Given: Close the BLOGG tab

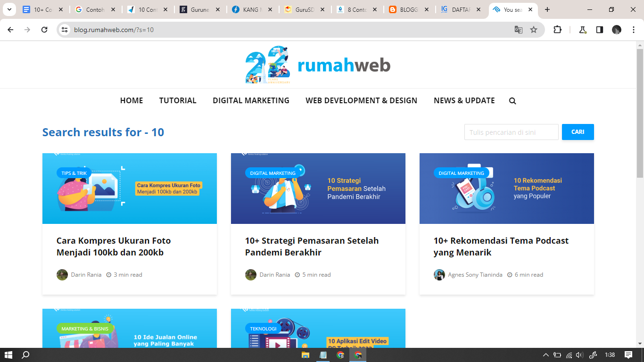Looking at the screenshot, I should 426,9.
